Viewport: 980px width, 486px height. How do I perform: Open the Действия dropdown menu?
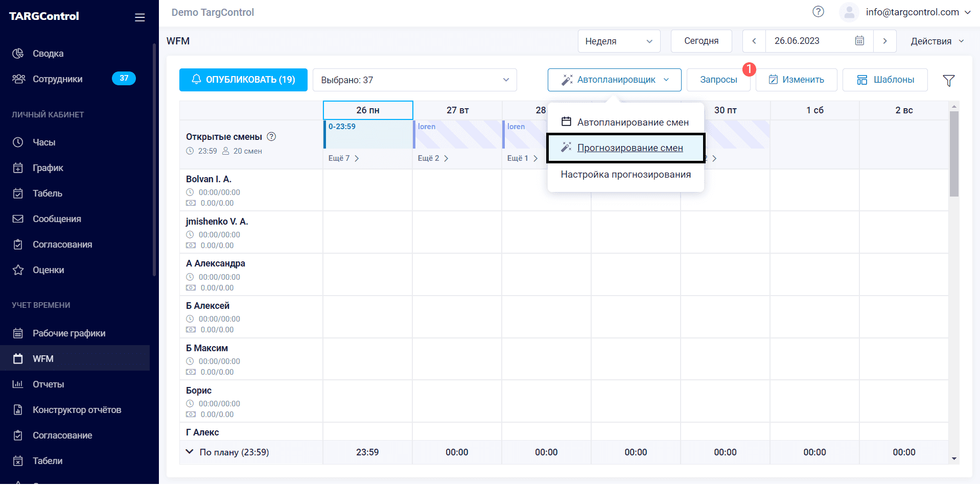tap(937, 41)
